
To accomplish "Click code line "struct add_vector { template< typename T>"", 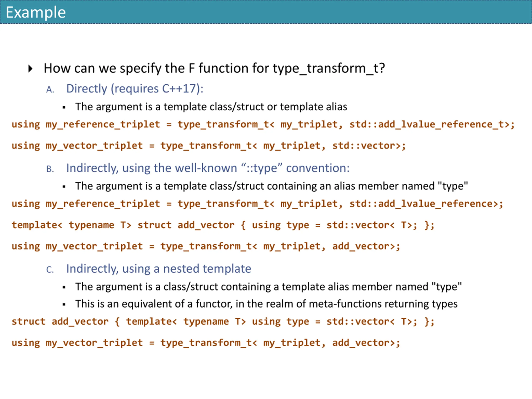I will click(223, 321).
